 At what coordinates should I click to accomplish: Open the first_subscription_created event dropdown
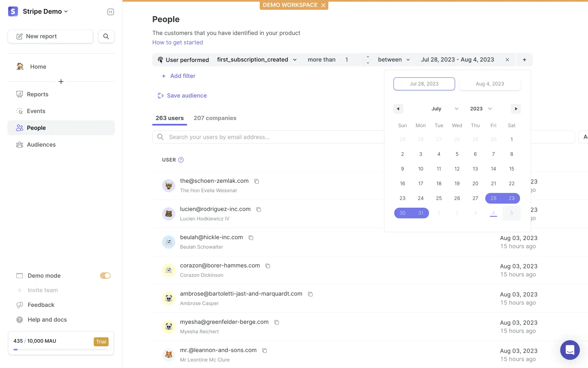click(257, 59)
